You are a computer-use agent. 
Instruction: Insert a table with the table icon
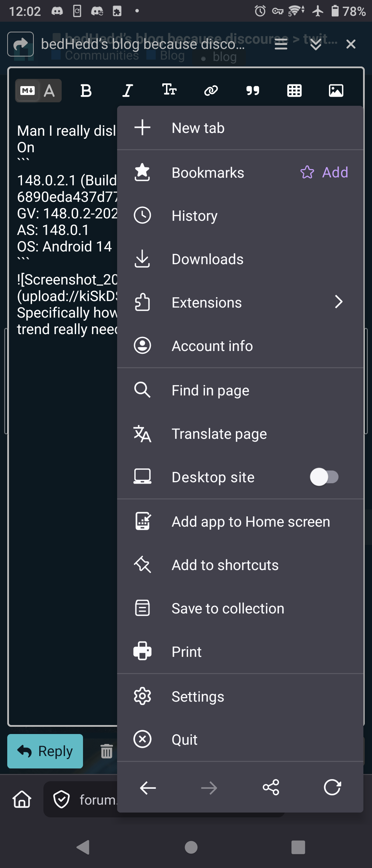coord(294,91)
